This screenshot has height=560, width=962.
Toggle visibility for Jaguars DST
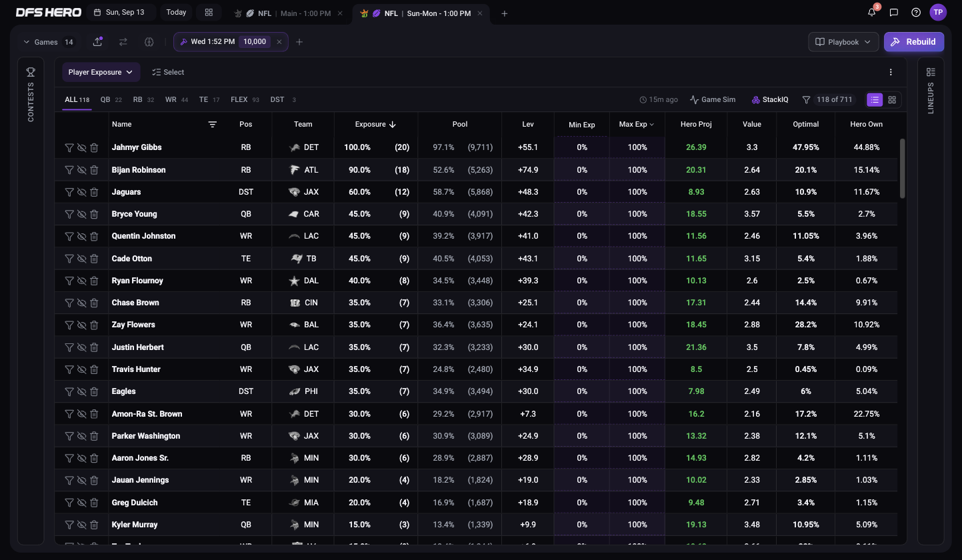coord(82,192)
